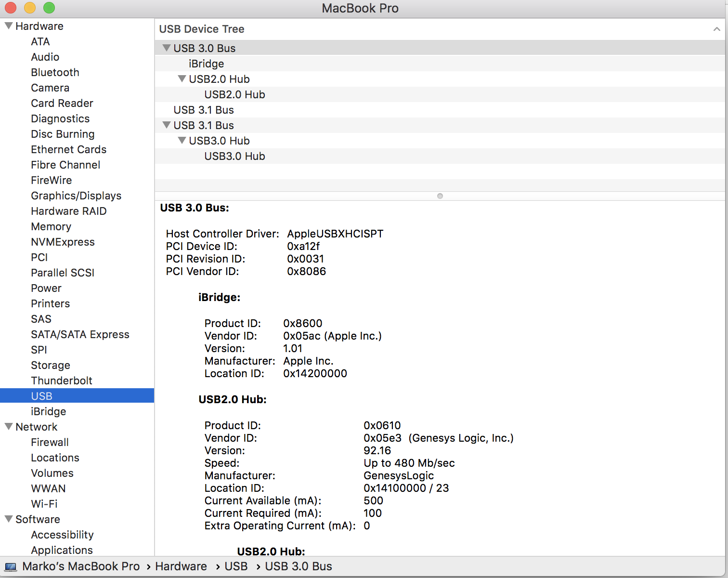Open Ethernet Cards section

(x=69, y=149)
